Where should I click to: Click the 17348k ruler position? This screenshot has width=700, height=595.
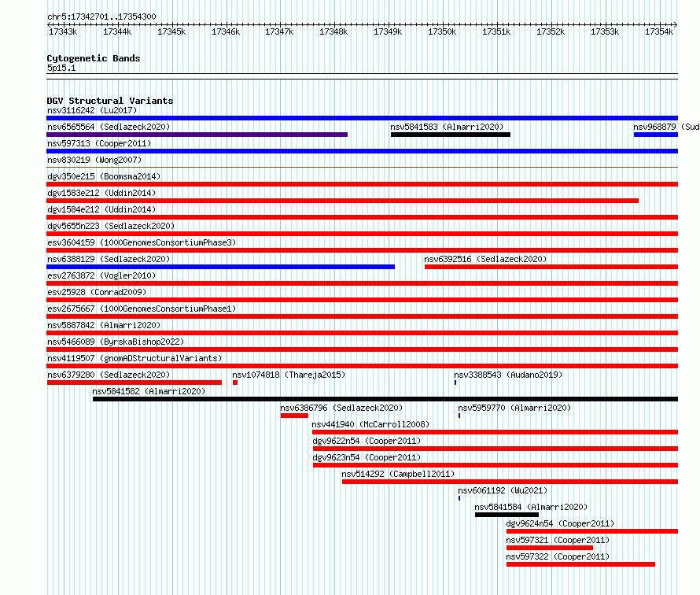point(333,31)
